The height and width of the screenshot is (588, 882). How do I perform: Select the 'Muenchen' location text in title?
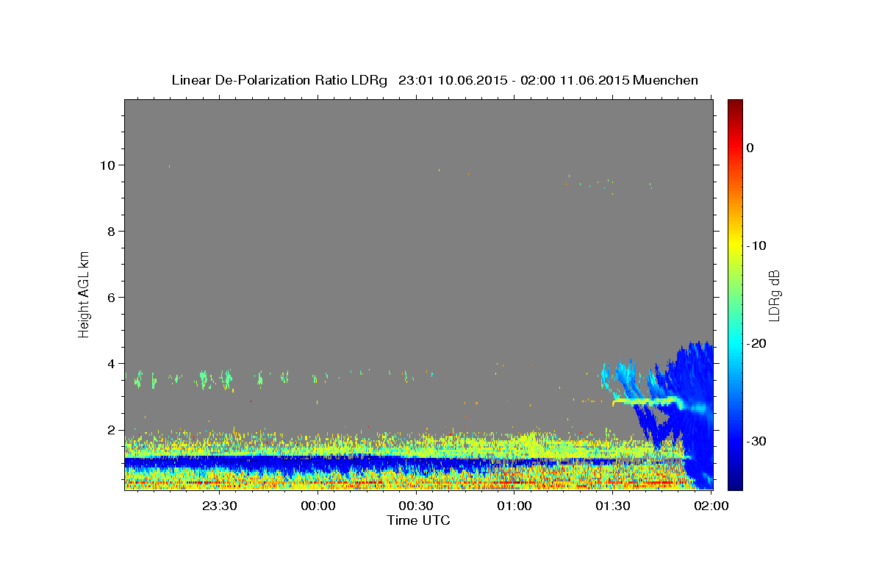pos(666,80)
